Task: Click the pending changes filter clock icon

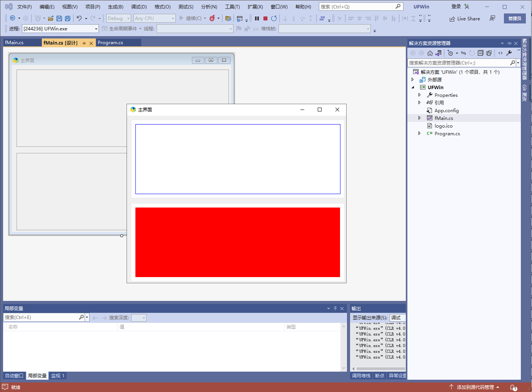Action: click(x=450, y=53)
